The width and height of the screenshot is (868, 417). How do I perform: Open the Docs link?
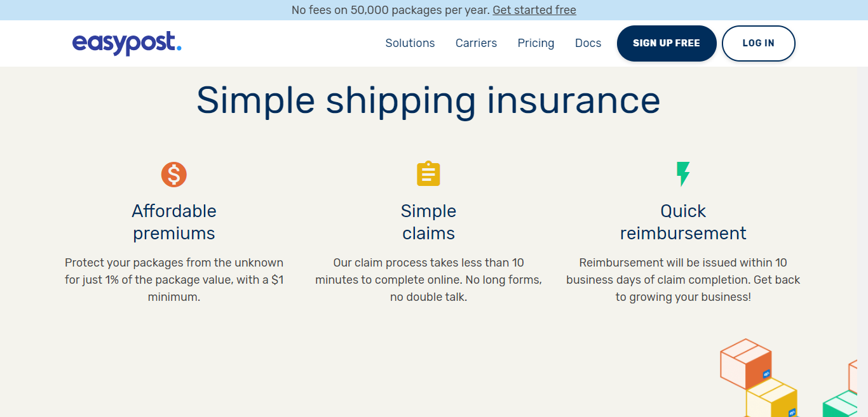(588, 43)
